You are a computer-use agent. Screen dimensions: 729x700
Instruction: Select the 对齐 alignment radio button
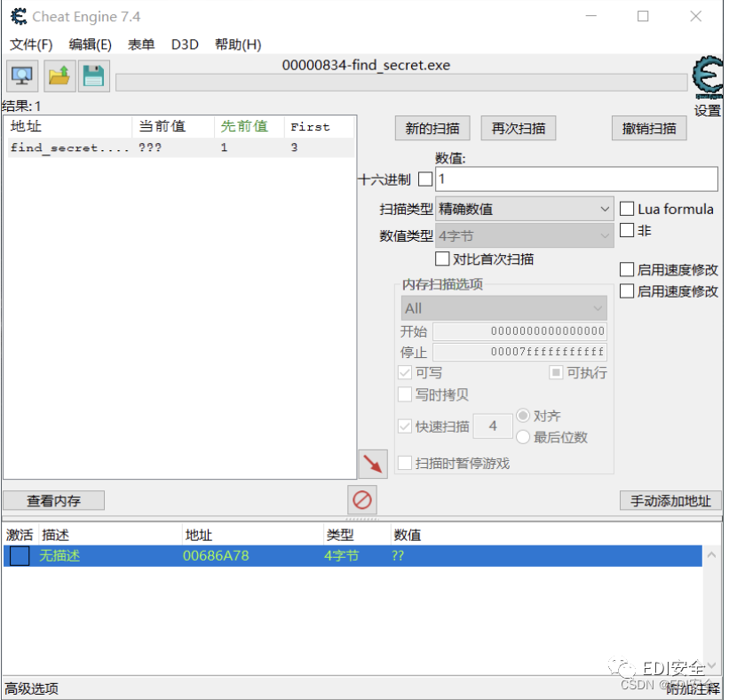coord(523,415)
